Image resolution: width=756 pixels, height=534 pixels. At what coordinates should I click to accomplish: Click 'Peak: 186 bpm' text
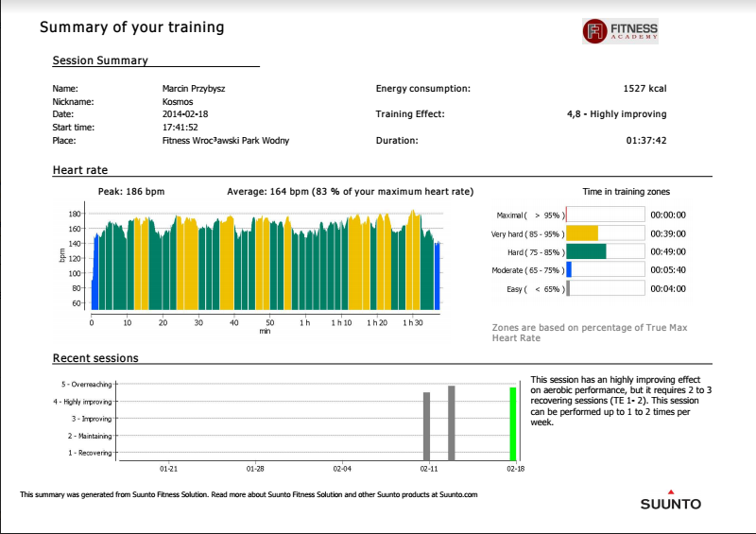click(131, 192)
